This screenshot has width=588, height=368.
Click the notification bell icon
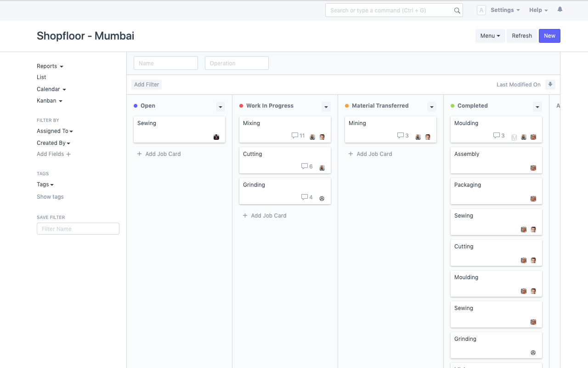tap(560, 10)
